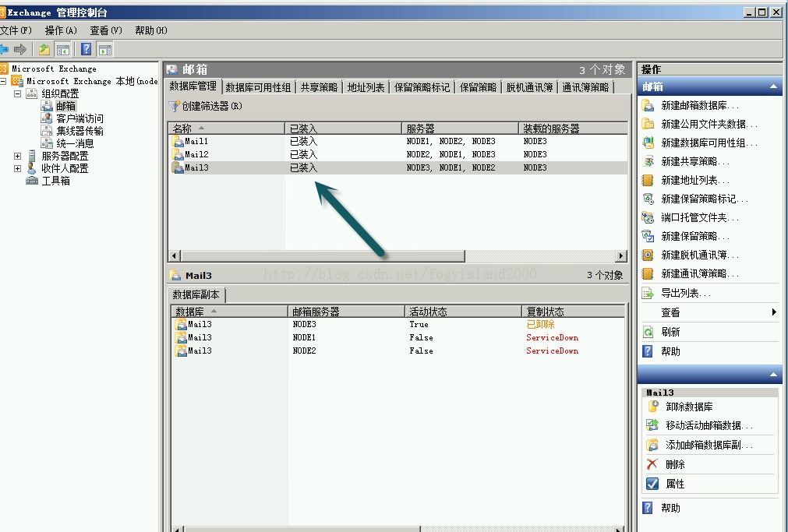Expand the 收件人配置 tree node
Viewport: 788px width, 532px height.
click(18, 168)
